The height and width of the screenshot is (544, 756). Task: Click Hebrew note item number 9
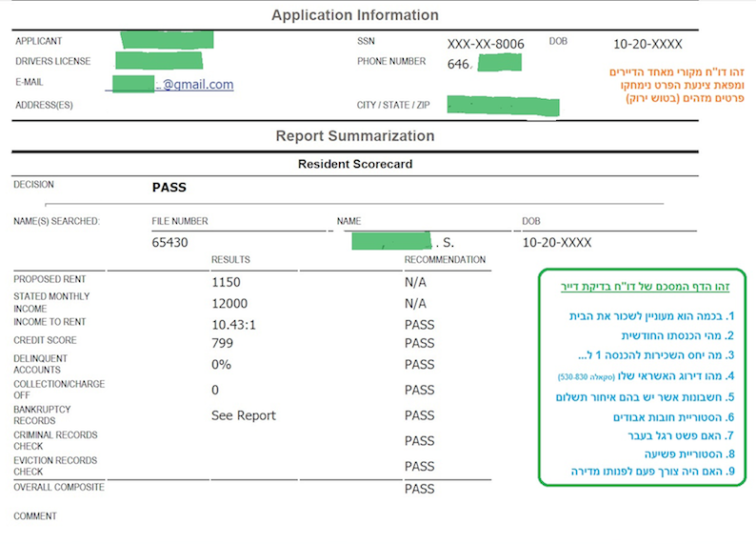(x=652, y=472)
